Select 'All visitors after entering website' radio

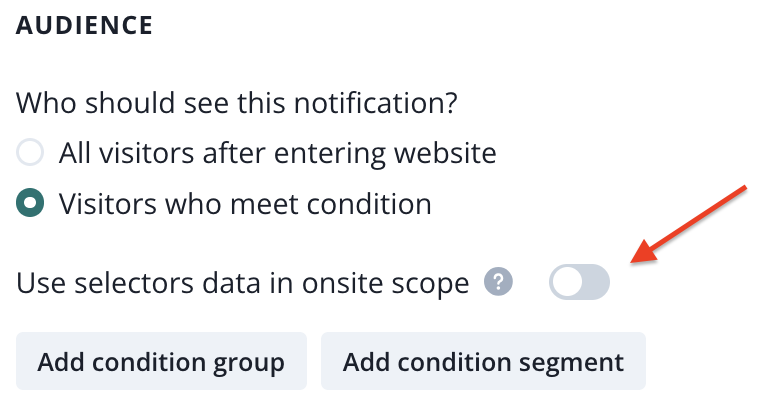point(31,153)
